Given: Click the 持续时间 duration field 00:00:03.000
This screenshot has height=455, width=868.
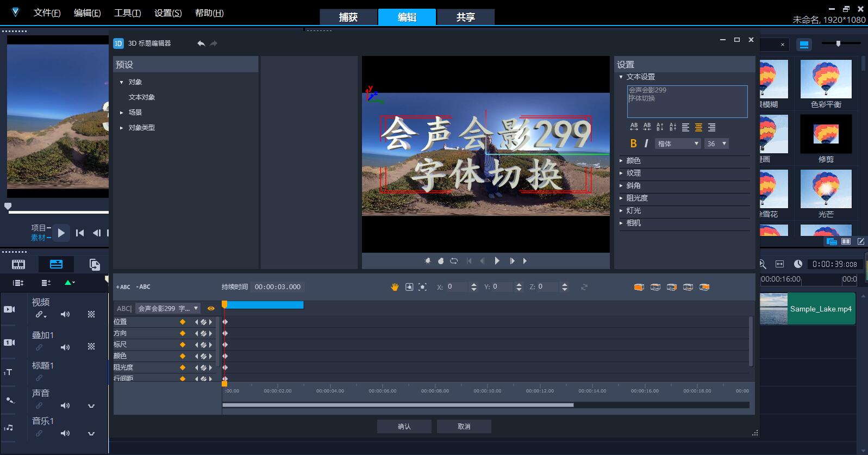Looking at the screenshot, I should 278,287.
